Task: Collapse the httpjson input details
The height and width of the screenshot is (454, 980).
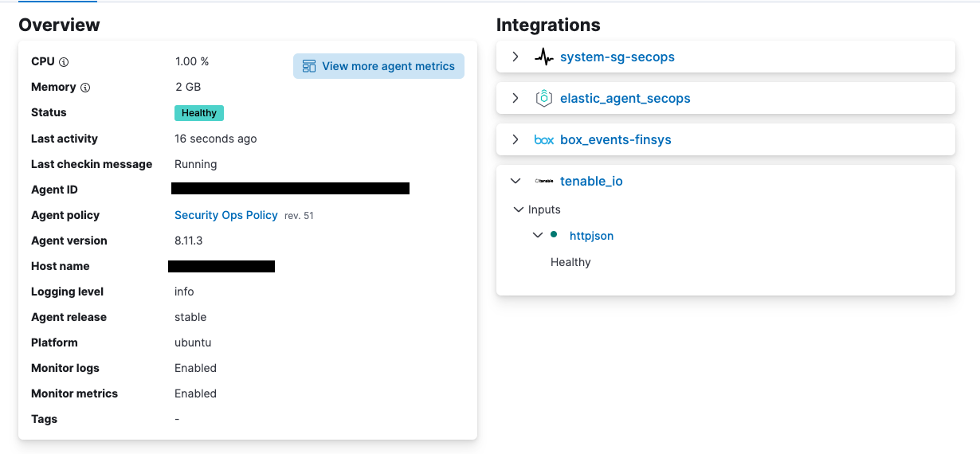Action: coord(538,236)
